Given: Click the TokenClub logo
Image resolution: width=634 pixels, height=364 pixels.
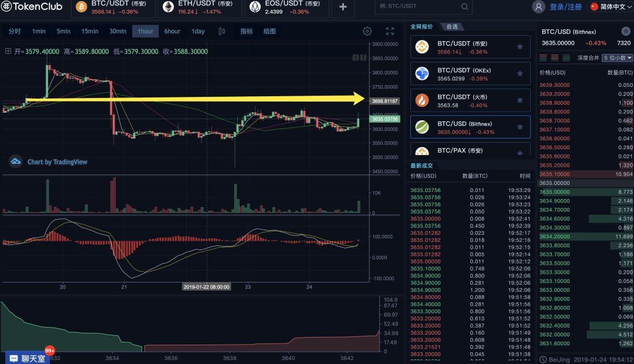Looking at the screenshot, I should [x=32, y=6].
